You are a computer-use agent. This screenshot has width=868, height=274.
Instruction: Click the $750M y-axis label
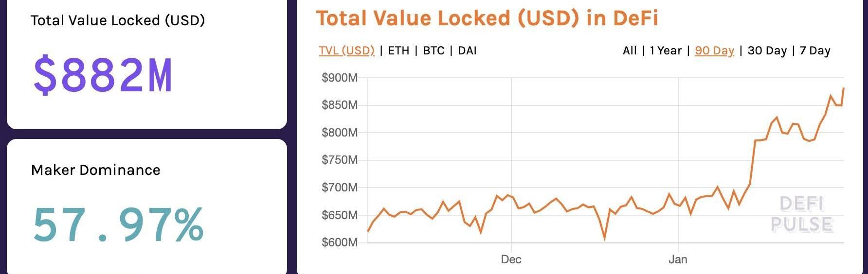pyautogui.click(x=340, y=160)
